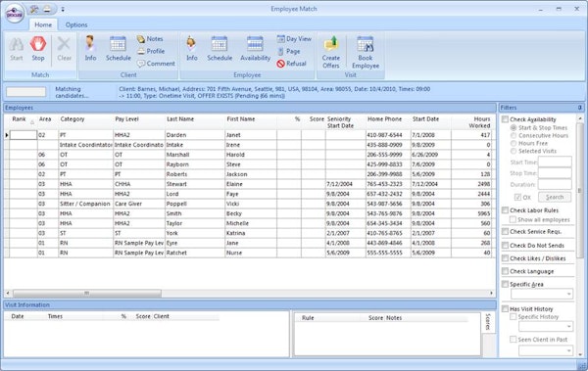Image resolution: width=588 pixels, height=371 pixels.
Task: Open Client Profile
Action: (151, 51)
